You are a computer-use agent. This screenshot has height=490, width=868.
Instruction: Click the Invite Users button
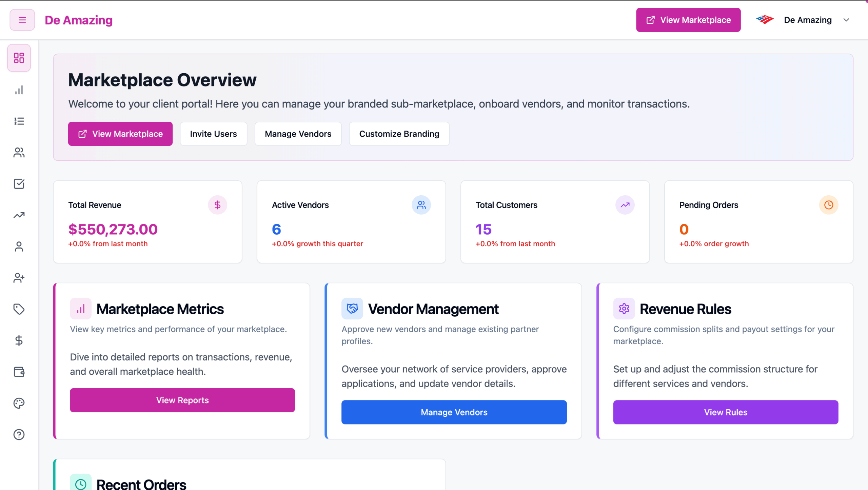(x=213, y=134)
